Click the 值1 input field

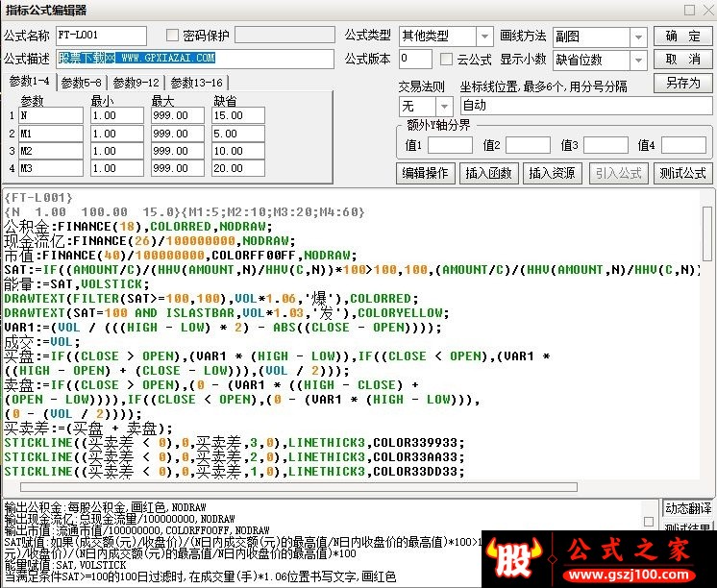[x=450, y=146]
